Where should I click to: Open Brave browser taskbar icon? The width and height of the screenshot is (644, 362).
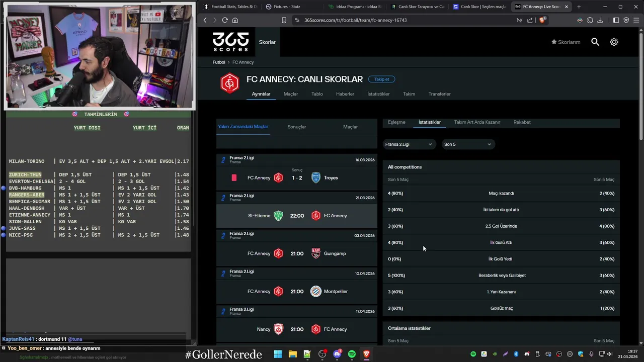click(367, 354)
